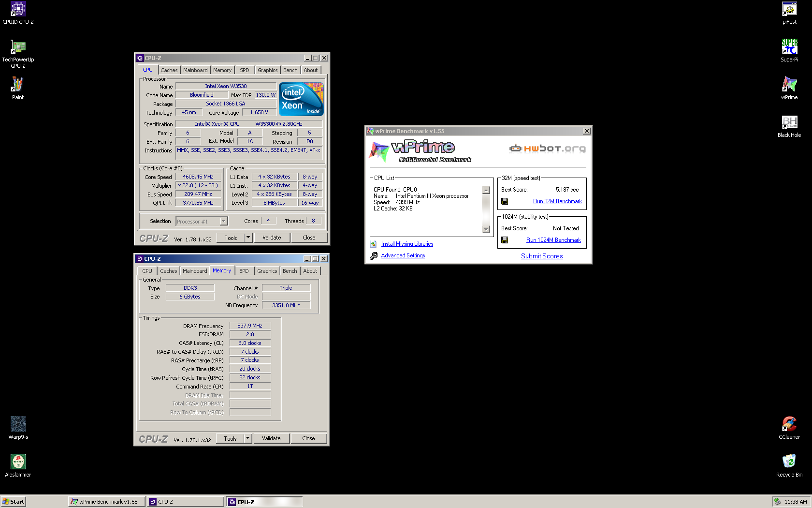Open Bench tab in bottom CPU-Z window
The width and height of the screenshot is (812, 508).
click(290, 271)
